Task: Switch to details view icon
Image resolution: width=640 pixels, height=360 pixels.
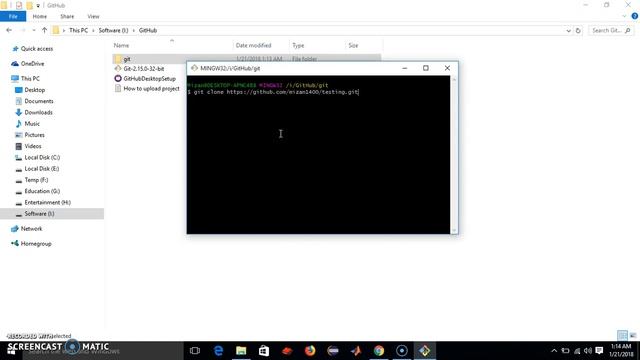Action: (622, 336)
